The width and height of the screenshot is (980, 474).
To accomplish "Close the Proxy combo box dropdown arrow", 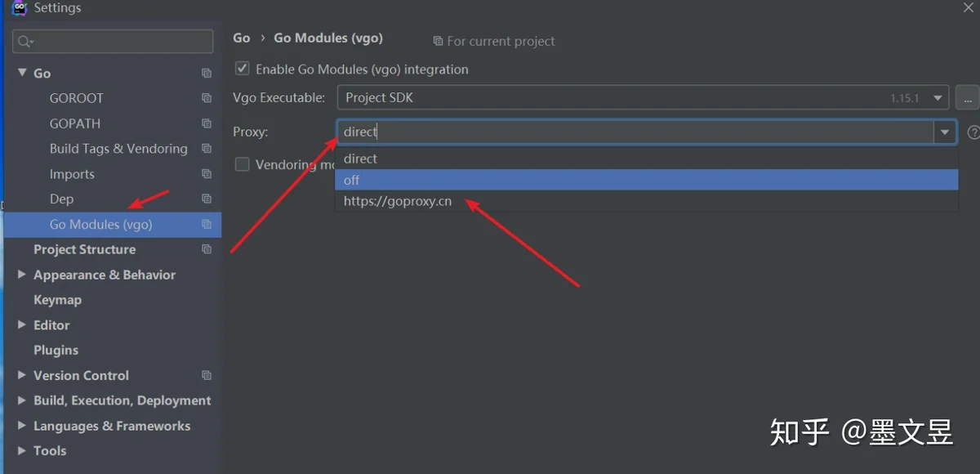I will [x=946, y=132].
